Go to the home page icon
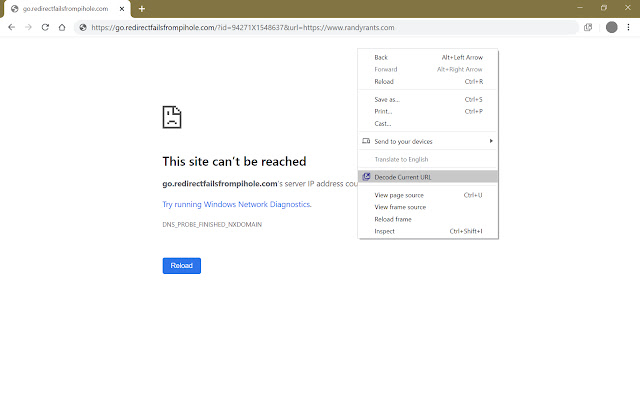This screenshot has width=640, height=400. coord(62,27)
